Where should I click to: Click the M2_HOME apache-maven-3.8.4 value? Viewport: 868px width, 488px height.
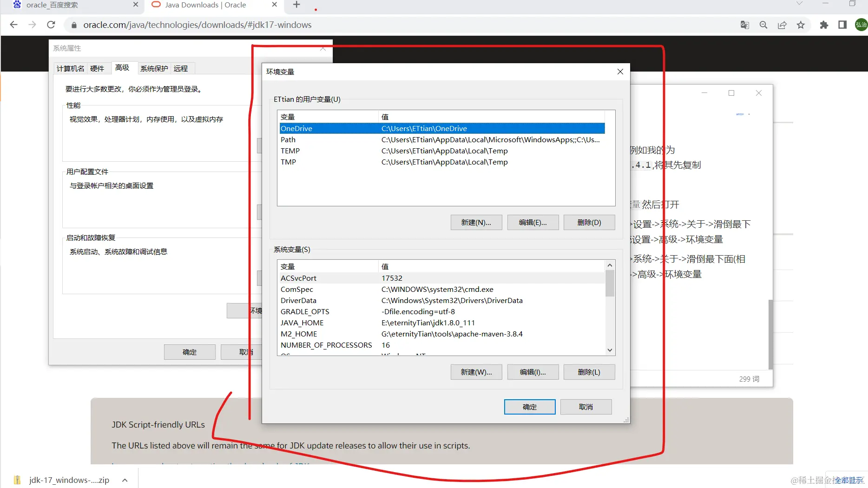[452, 334]
